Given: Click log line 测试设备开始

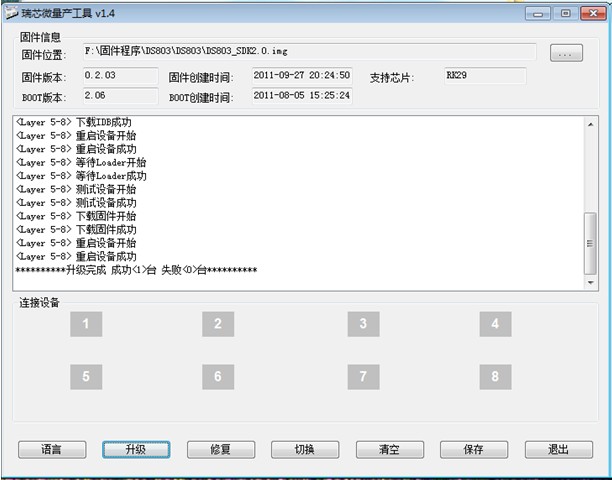Looking at the screenshot, I should click(x=76, y=190).
